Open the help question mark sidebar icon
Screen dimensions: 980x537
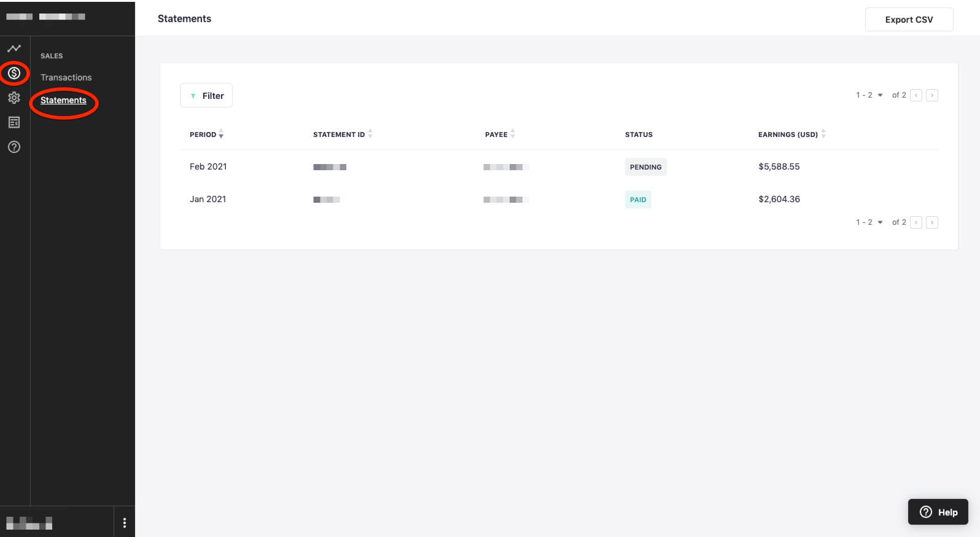[14, 147]
